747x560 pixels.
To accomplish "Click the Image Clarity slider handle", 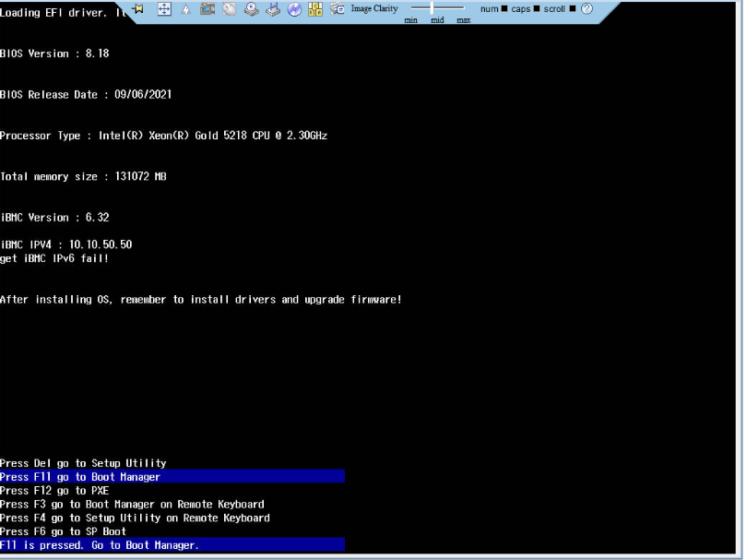I will 431,7.
